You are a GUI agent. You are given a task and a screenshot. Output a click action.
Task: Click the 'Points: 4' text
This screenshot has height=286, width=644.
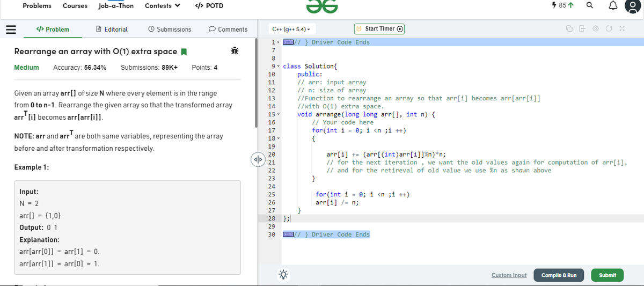pyautogui.click(x=204, y=68)
